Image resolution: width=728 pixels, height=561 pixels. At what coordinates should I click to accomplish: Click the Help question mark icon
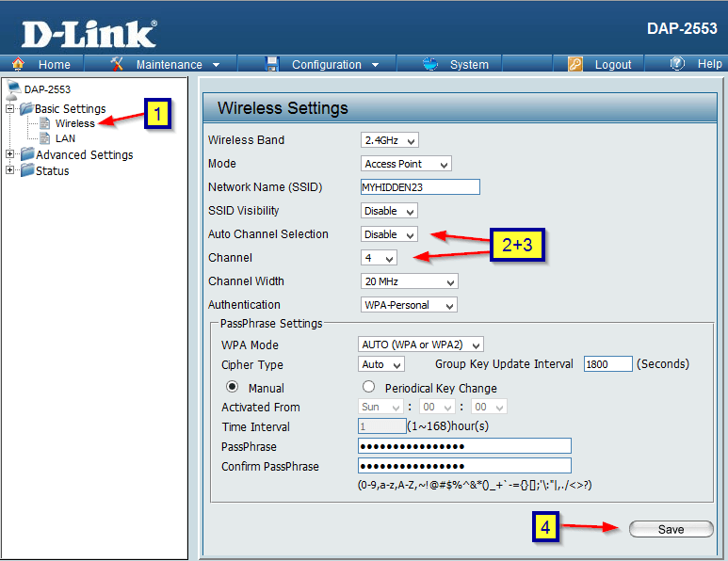pos(677,63)
